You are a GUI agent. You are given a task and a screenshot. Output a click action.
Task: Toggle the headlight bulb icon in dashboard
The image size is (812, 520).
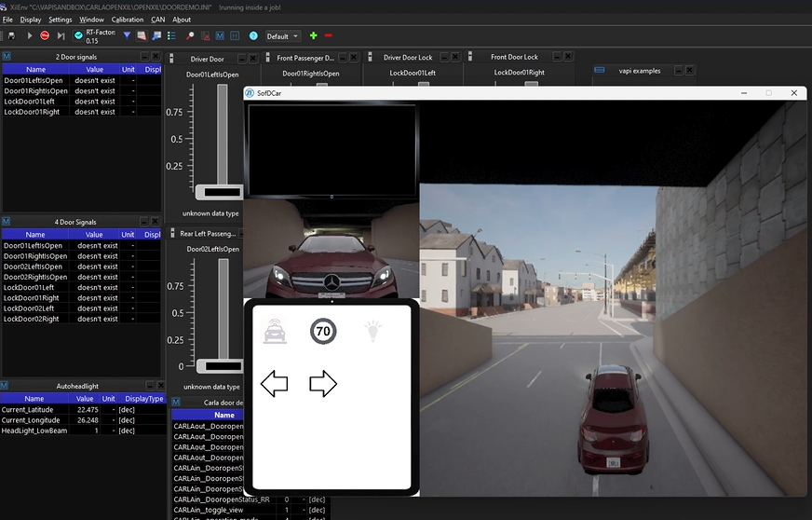(372, 331)
